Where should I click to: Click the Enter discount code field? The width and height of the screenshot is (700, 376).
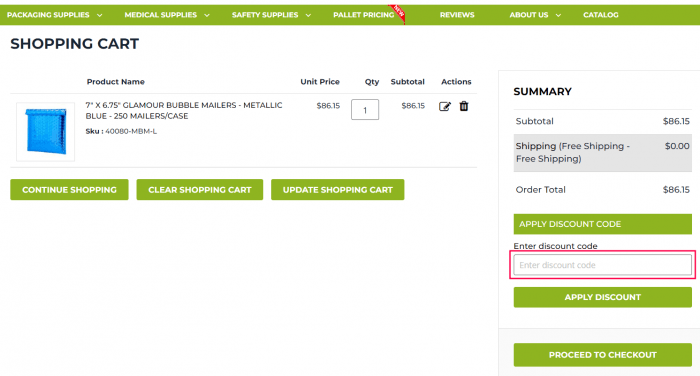[603, 265]
